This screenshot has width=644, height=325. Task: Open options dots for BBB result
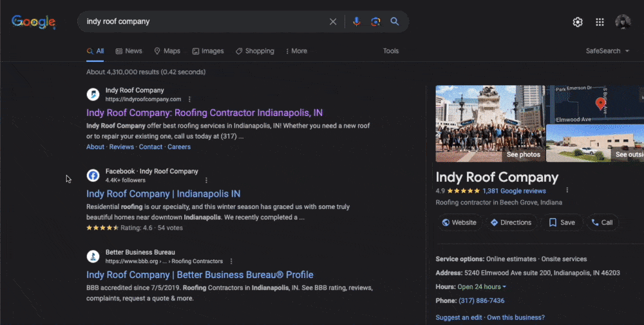coord(231,261)
